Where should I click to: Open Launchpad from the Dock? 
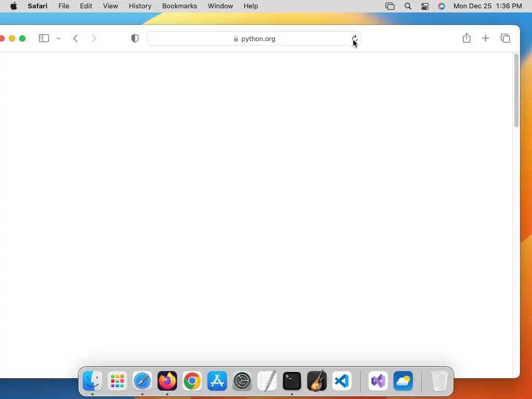[117, 381]
